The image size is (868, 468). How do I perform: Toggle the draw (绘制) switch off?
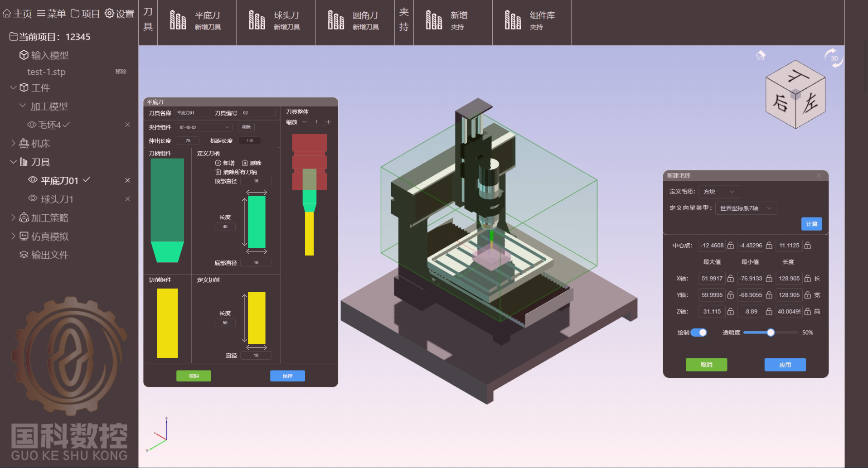click(698, 333)
